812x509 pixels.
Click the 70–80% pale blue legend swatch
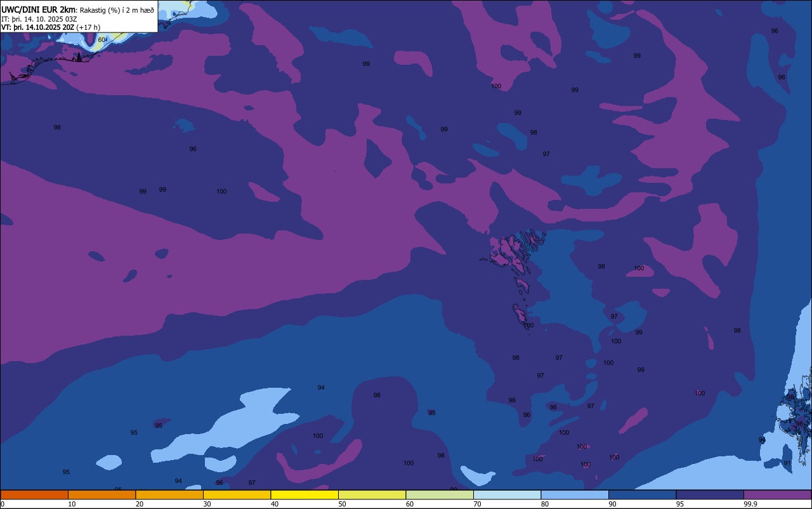507,494
